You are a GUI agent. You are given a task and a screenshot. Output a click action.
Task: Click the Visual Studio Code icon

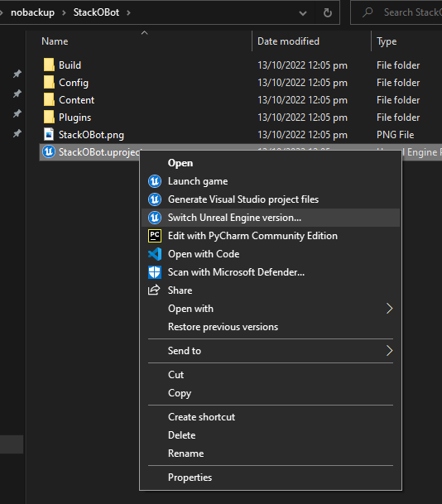point(155,254)
